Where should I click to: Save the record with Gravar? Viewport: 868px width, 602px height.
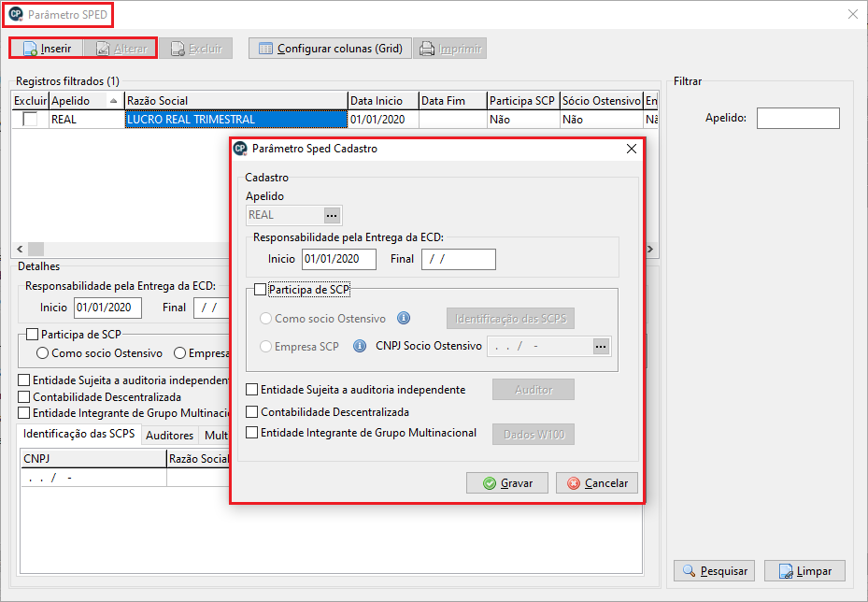tap(507, 483)
